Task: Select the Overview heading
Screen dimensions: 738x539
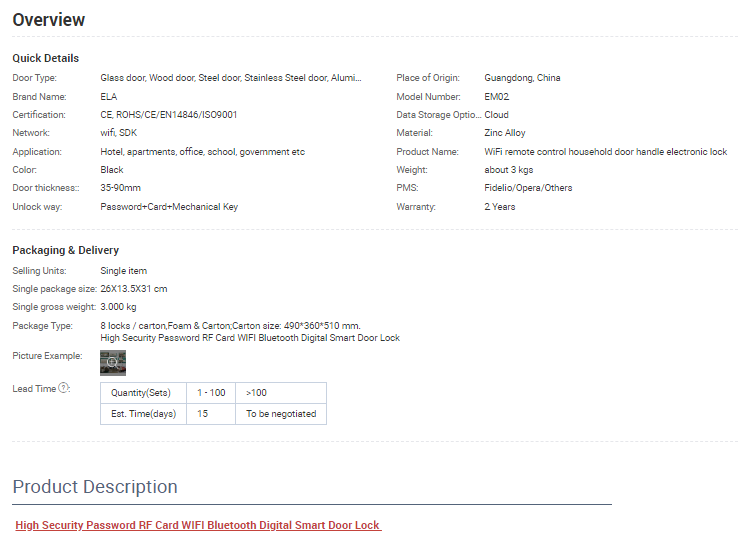Action: (x=49, y=20)
